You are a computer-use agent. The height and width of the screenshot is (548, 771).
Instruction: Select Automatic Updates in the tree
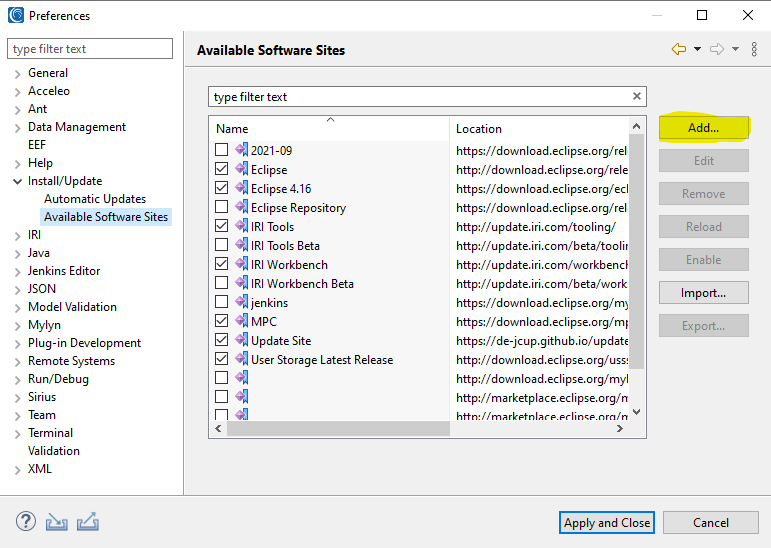[x=95, y=199]
